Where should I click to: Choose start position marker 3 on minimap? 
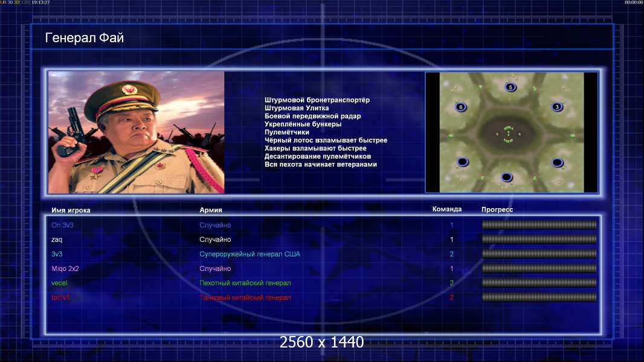tap(557, 107)
